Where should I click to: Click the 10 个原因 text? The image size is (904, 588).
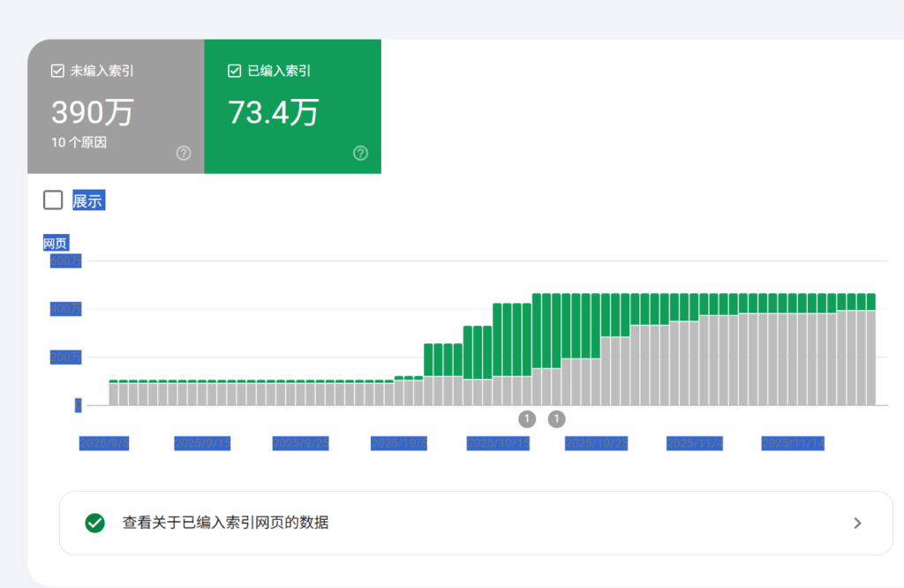click(79, 142)
